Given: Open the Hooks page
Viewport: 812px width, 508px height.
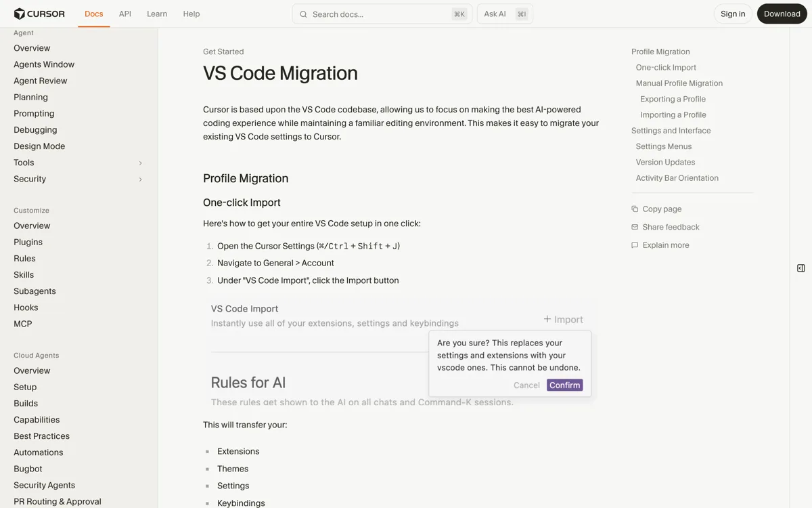Looking at the screenshot, I should click(26, 308).
